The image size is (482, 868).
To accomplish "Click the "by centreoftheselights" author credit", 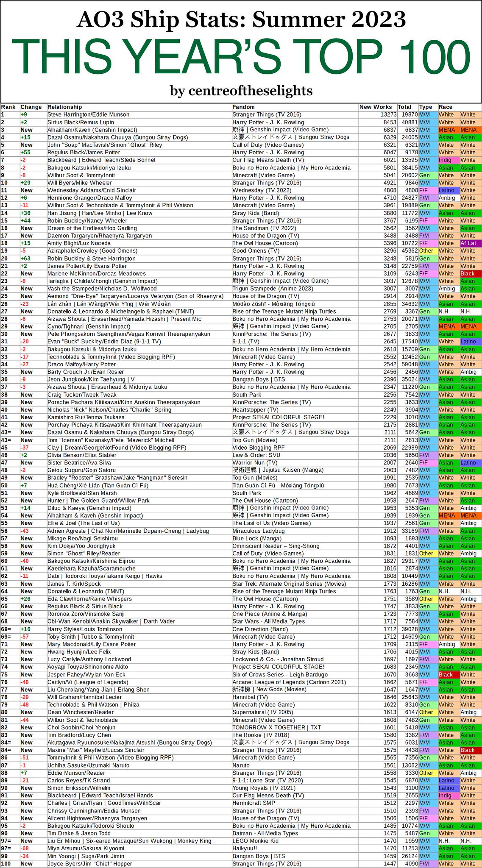I will point(241,90).
